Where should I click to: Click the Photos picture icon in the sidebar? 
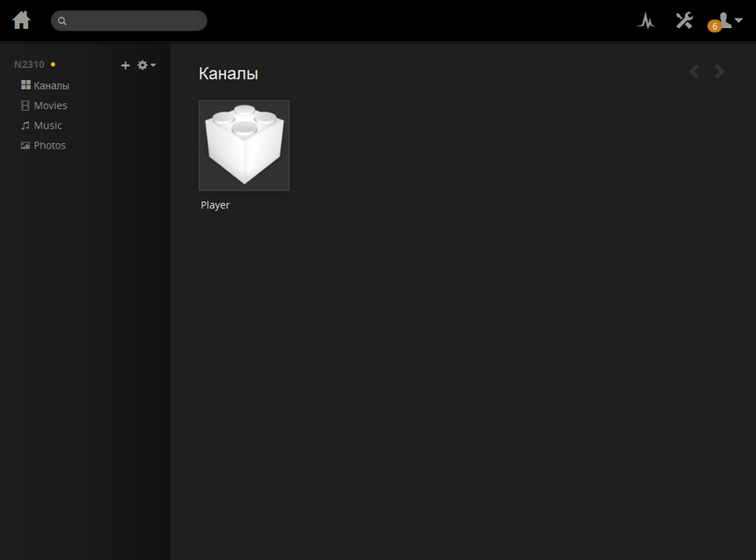pos(25,146)
